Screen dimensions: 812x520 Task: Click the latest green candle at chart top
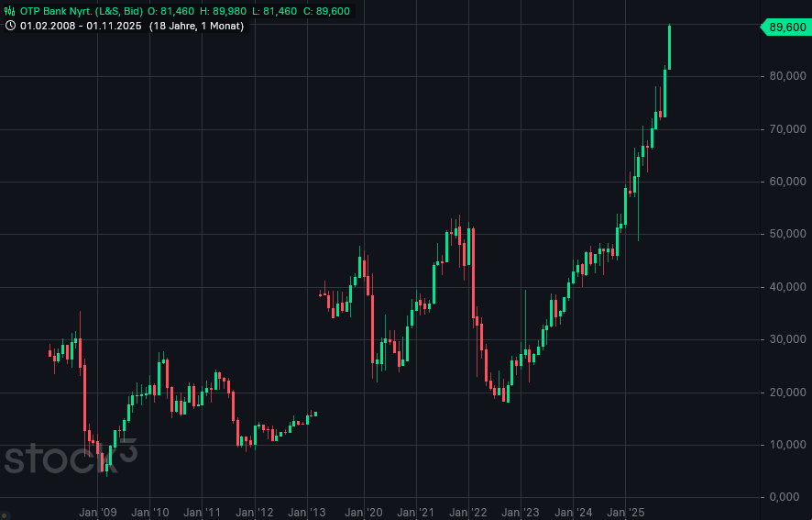(670, 48)
